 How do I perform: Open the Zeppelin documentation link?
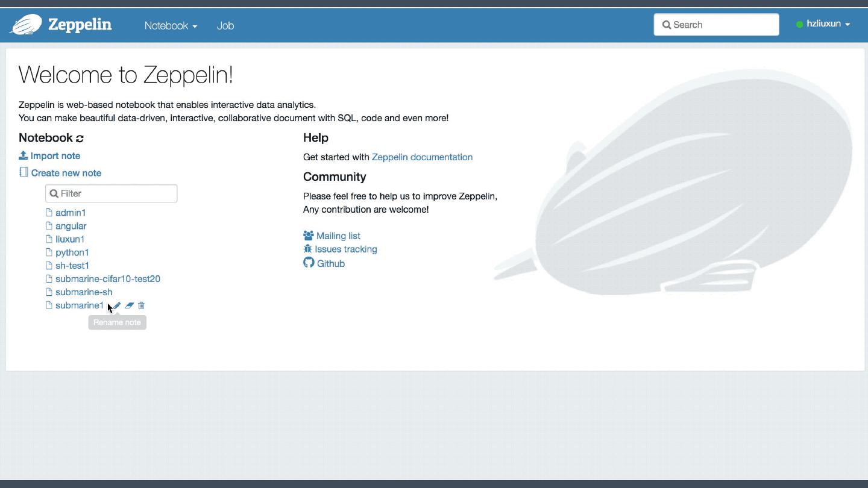pos(422,157)
